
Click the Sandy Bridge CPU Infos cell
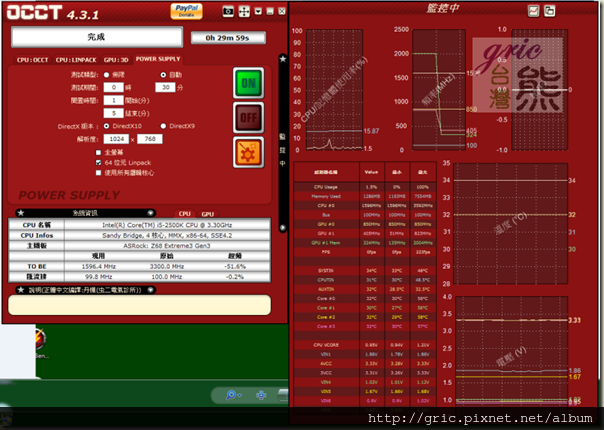167,235
